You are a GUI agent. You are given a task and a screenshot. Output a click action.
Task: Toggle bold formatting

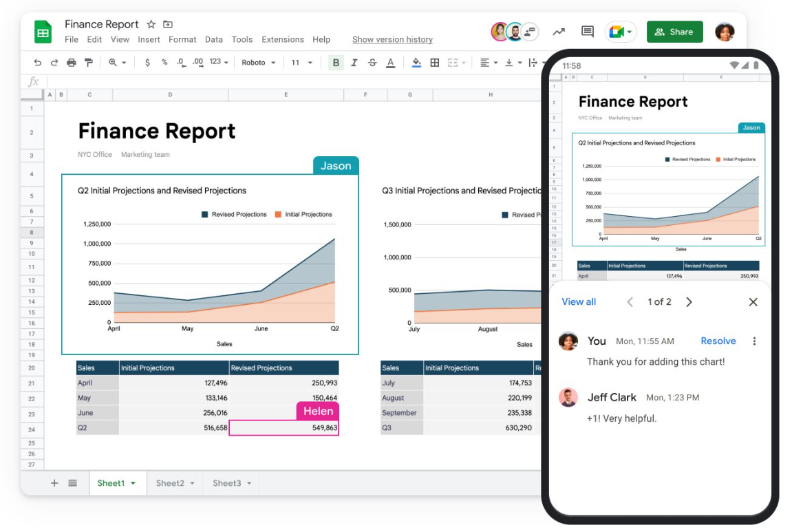tap(335, 62)
